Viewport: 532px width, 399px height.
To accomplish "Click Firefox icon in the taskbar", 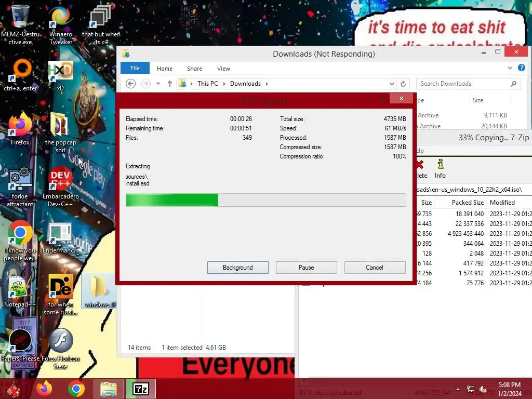I will pyautogui.click(x=44, y=389).
